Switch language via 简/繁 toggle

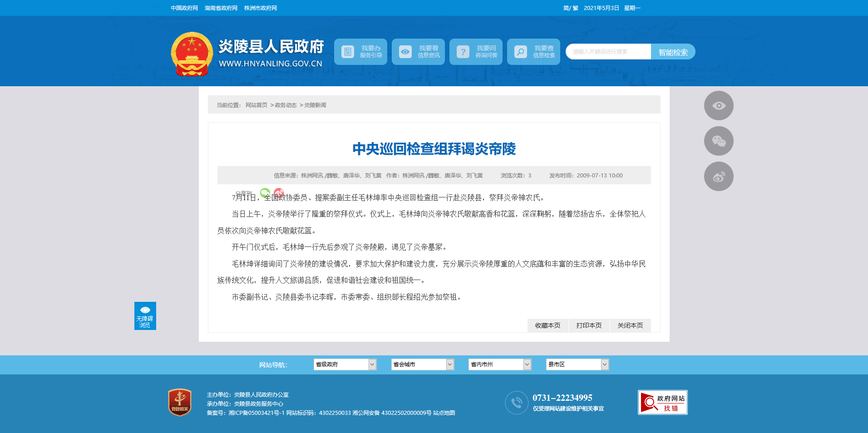570,8
